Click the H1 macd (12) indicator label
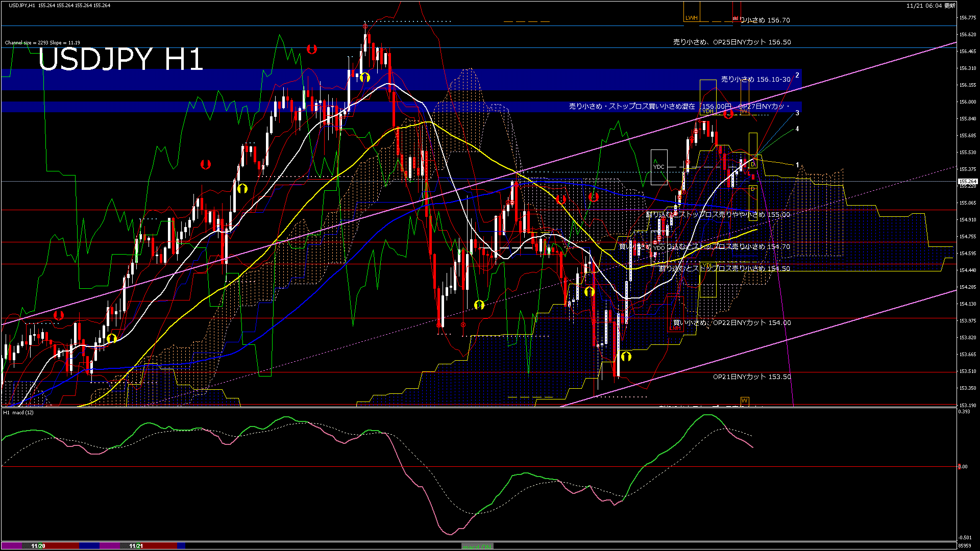The height and width of the screenshot is (551, 980). 18,412
